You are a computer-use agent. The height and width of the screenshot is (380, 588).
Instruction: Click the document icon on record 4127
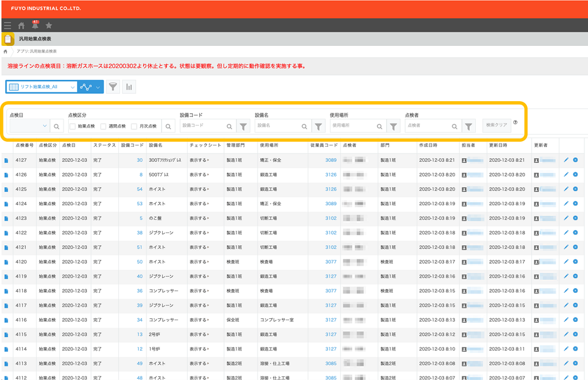(6, 161)
